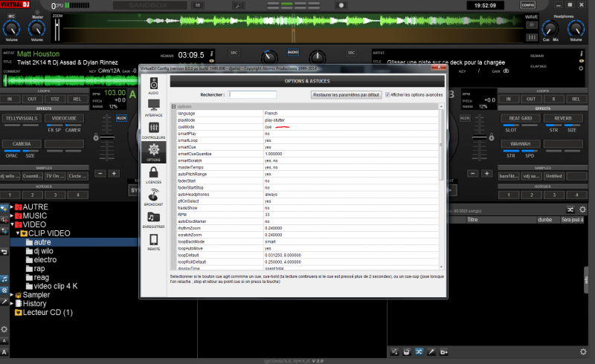
Task: Click the gear icon in left browser sidebar
Action: [x=4, y=329]
